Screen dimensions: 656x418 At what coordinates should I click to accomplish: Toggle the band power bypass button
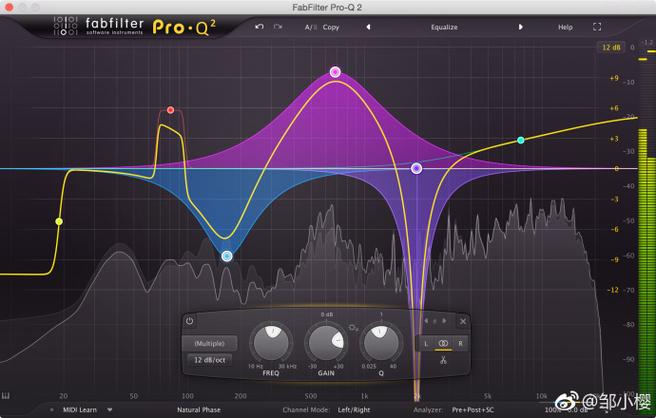point(190,321)
